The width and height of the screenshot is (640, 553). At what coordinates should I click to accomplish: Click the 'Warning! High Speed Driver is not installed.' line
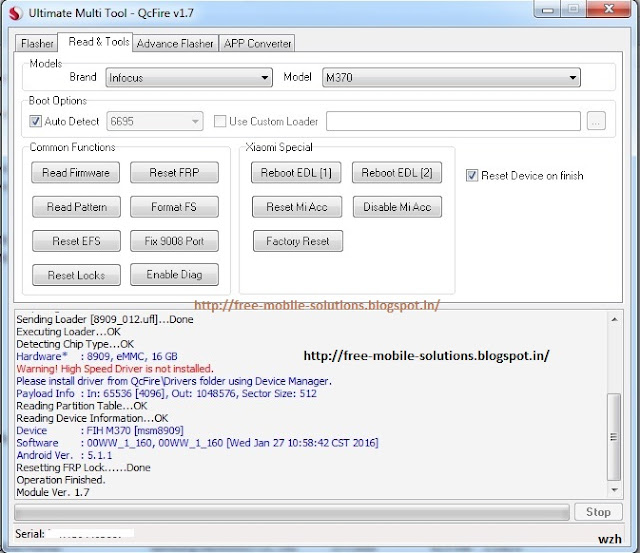(115, 369)
